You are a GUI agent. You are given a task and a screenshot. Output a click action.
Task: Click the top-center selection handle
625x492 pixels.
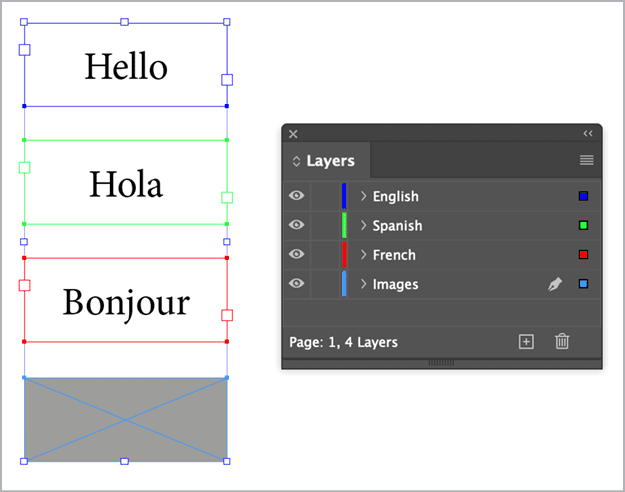pos(124,22)
